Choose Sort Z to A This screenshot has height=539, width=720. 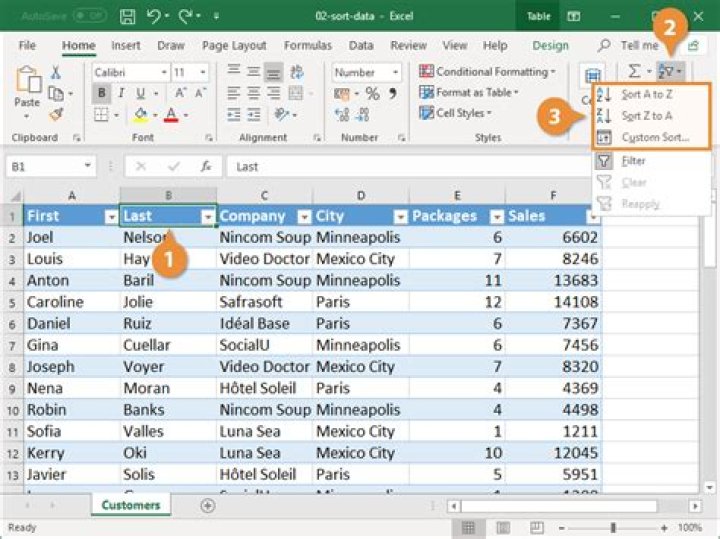click(x=651, y=116)
